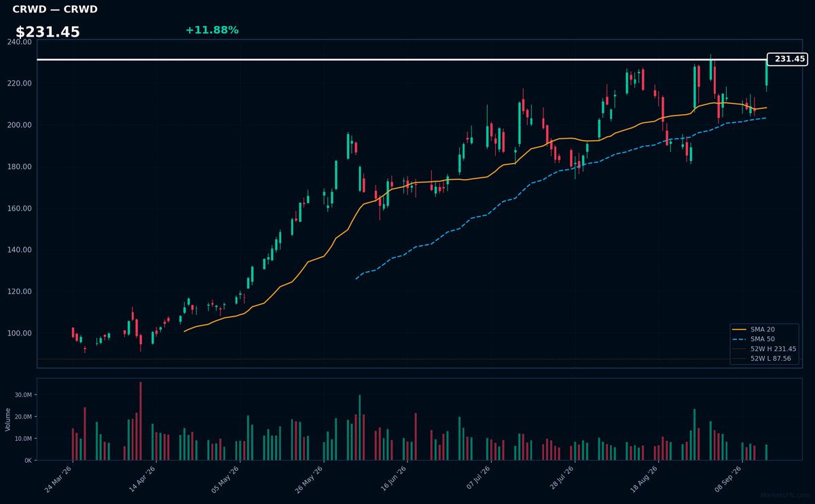
Task: Click the 0K volume axis label
Action: pos(28,461)
